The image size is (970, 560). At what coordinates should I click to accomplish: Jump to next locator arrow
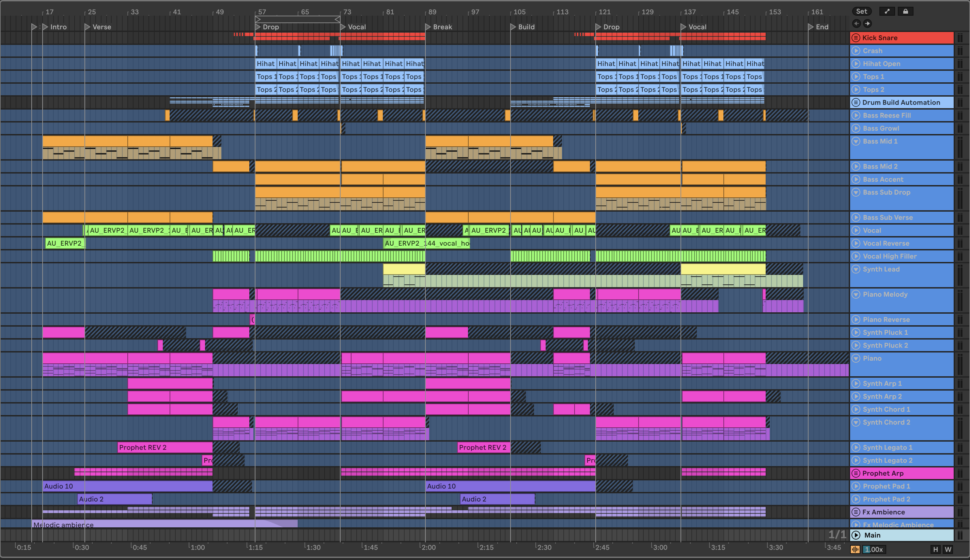click(867, 23)
